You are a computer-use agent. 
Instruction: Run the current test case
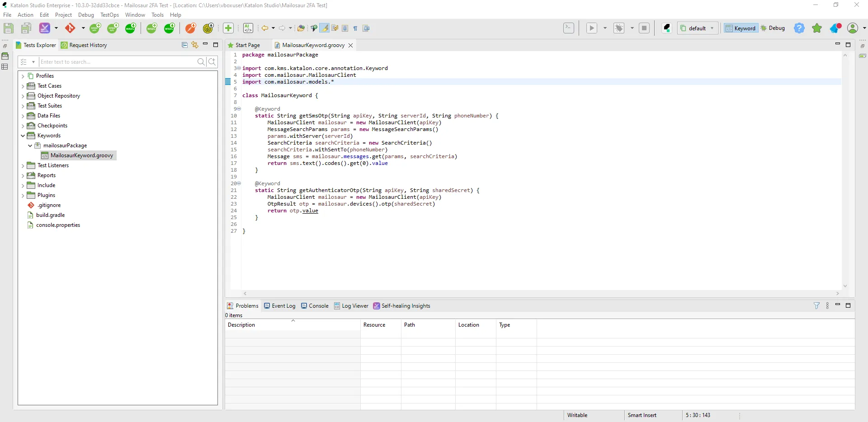point(592,28)
